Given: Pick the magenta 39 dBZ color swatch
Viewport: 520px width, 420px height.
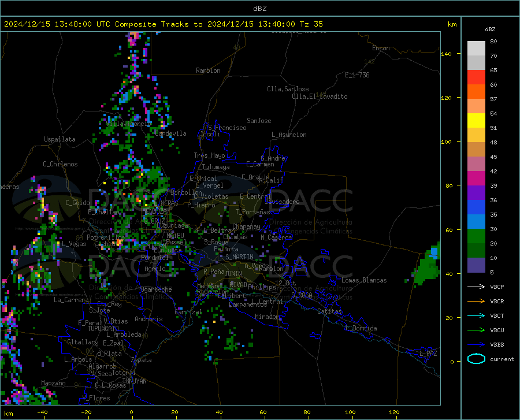Looking at the screenshot, I should tap(476, 179).
